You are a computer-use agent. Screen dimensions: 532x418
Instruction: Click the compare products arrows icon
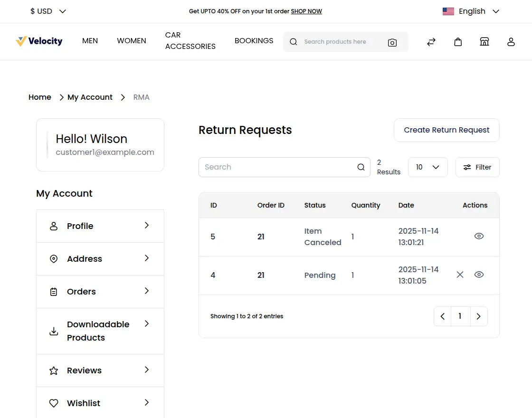point(431,42)
